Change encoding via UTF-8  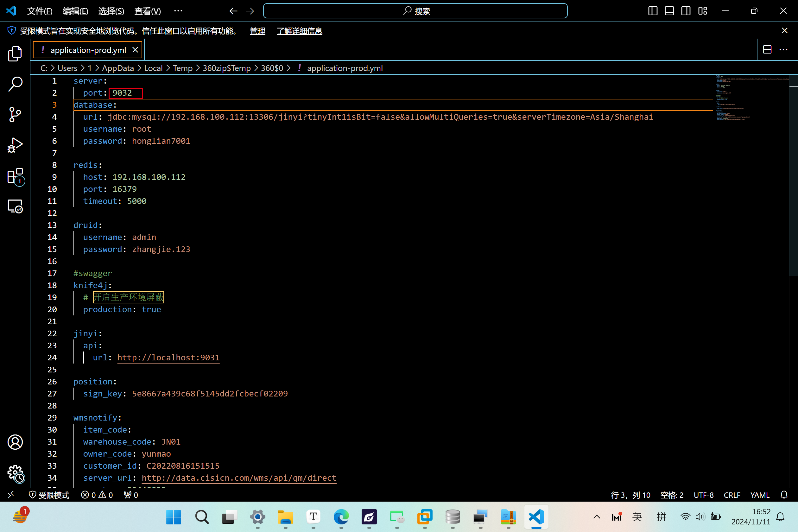click(703, 495)
